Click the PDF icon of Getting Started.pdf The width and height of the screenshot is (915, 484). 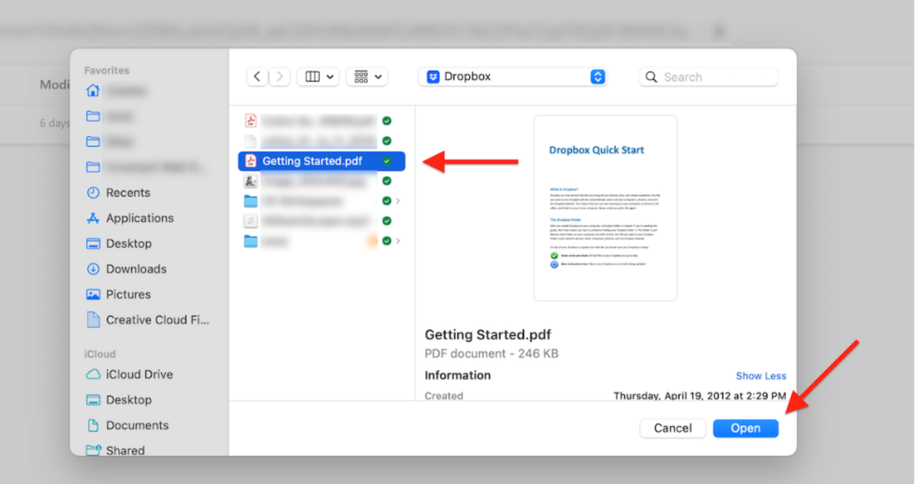[250, 161]
